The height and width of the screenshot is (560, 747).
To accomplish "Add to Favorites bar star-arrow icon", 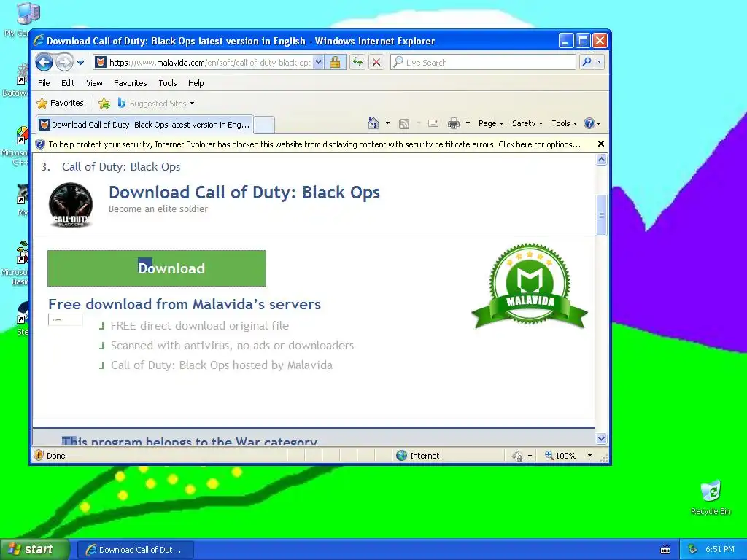I will click(x=104, y=103).
